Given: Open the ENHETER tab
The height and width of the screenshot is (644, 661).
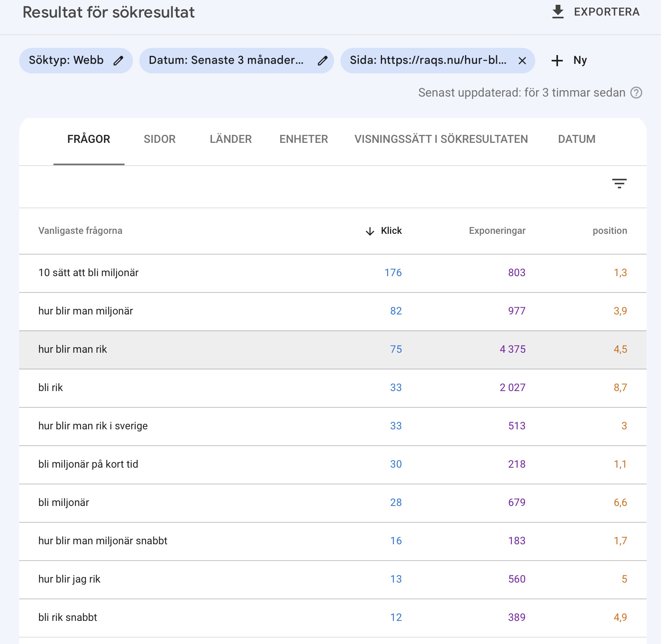Looking at the screenshot, I should click(x=304, y=139).
